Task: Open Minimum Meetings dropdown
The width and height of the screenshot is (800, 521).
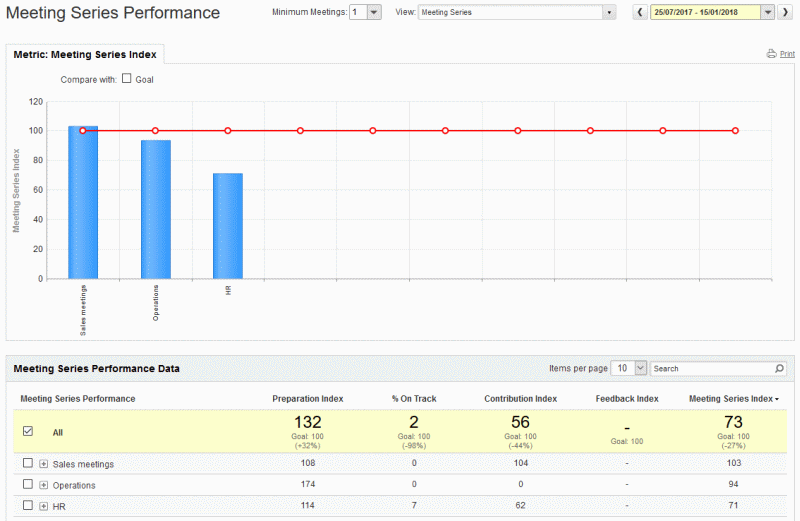Action: (374, 12)
